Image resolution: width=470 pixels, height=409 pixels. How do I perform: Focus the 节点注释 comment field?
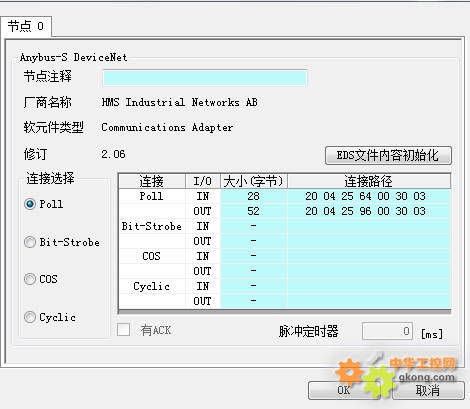(205, 78)
